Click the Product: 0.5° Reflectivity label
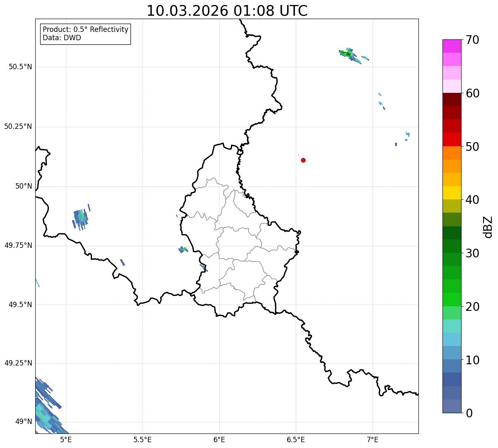Screen dimensions: 498x448 pyautogui.click(x=85, y=30)
